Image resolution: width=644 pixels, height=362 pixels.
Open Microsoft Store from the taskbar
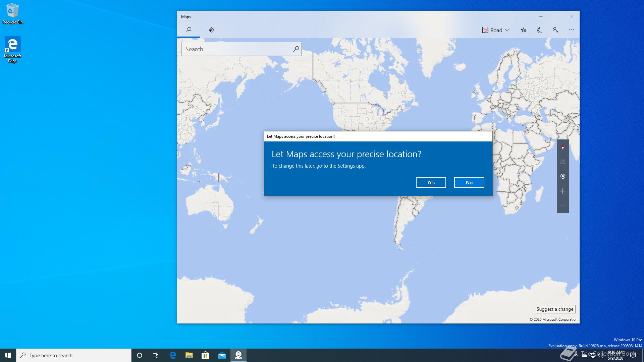pyautogui.click(x=205, y=355)
